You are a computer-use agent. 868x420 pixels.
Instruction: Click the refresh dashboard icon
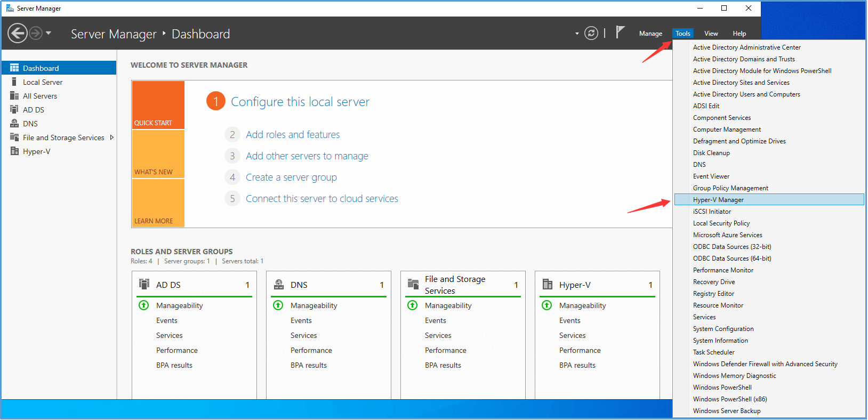[x=591, y=33]
